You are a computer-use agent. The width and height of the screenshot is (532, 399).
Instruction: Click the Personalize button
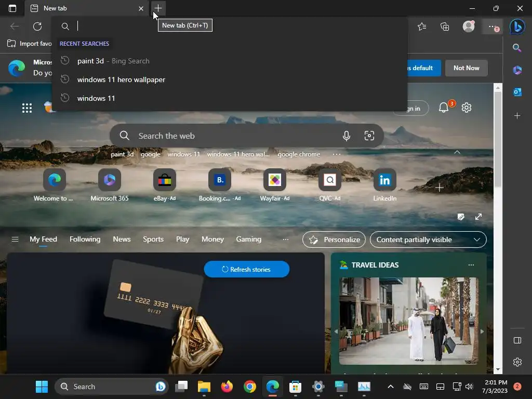click(334, 240)
